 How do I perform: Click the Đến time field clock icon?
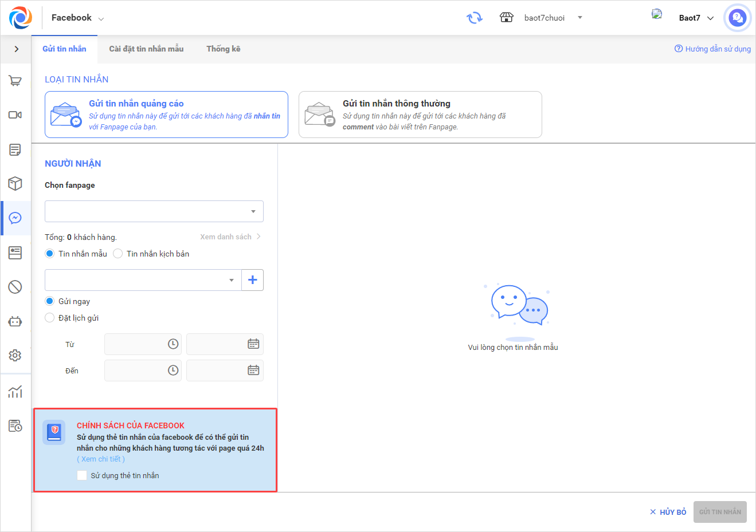click(x=173, y=371)
